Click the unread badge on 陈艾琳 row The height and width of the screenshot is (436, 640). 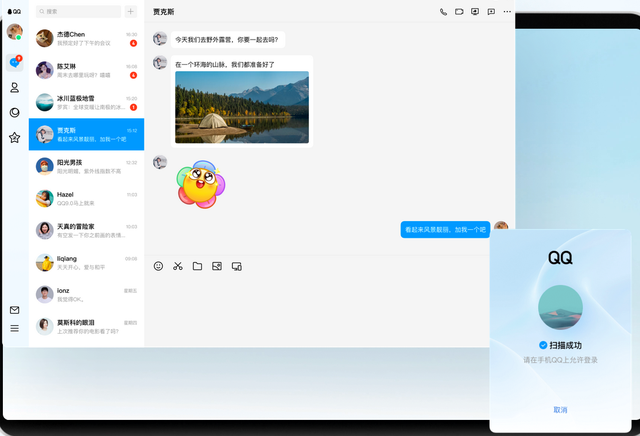133,75
